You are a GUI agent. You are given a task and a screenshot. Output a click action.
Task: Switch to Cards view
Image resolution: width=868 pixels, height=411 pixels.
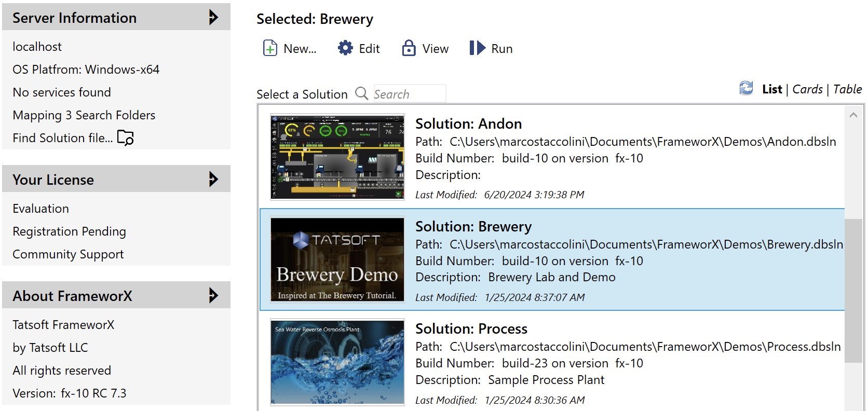point(807,89)
